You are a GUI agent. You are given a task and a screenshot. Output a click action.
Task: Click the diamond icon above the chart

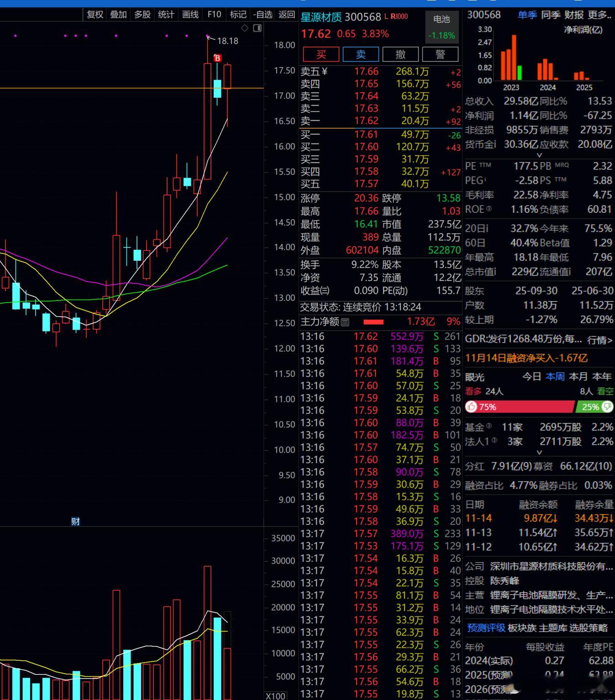(245, 28)
